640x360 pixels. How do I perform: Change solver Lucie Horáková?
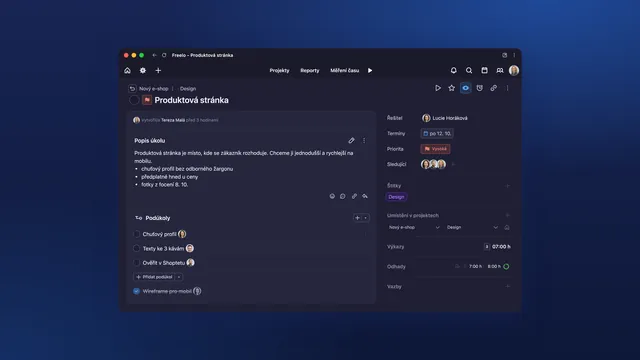pos(445,118)
